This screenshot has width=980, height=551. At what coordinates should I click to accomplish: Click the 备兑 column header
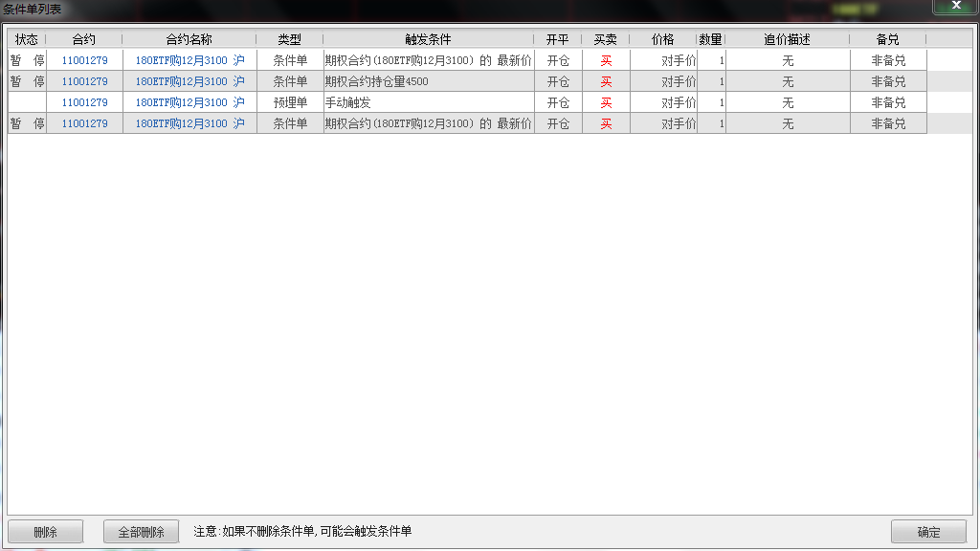point(888,39)
